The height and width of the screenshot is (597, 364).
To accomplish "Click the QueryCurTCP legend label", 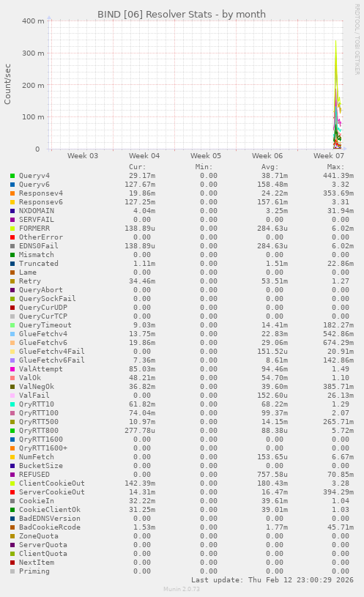I will click(x=43, y=316).
